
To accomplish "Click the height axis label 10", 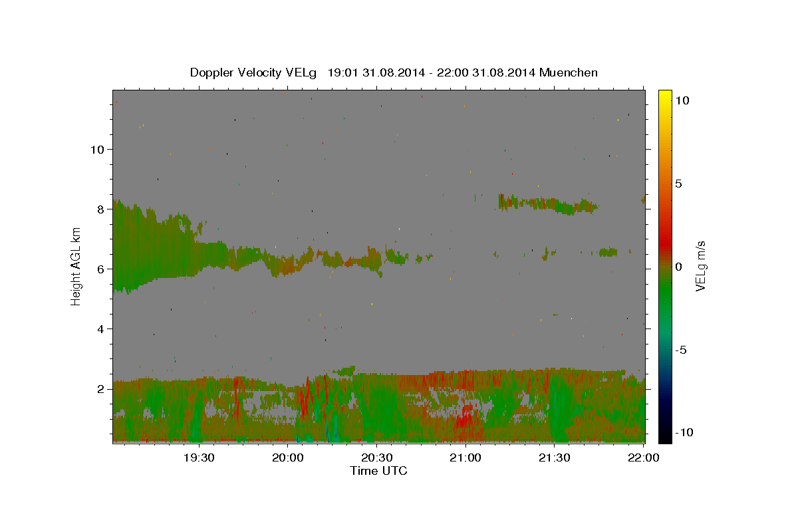I will 99,150.
